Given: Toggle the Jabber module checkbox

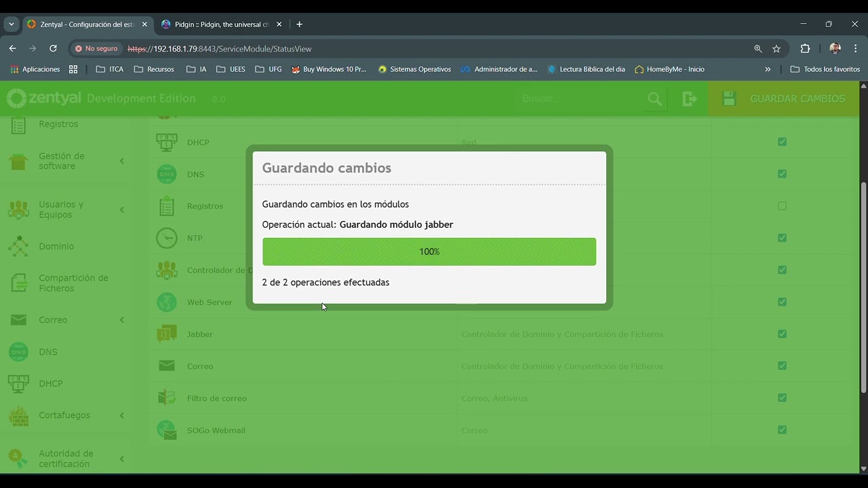Looking at the screenshot, I should [782, 333].
